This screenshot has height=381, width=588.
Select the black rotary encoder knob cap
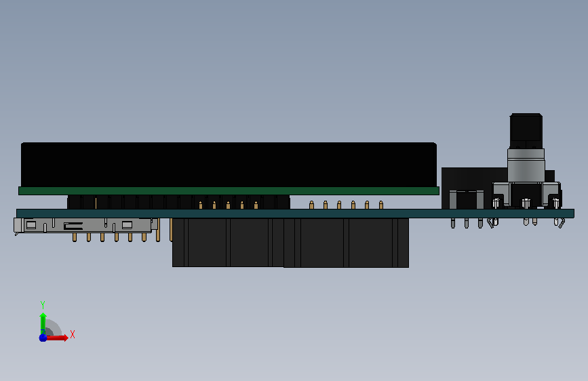526,131
